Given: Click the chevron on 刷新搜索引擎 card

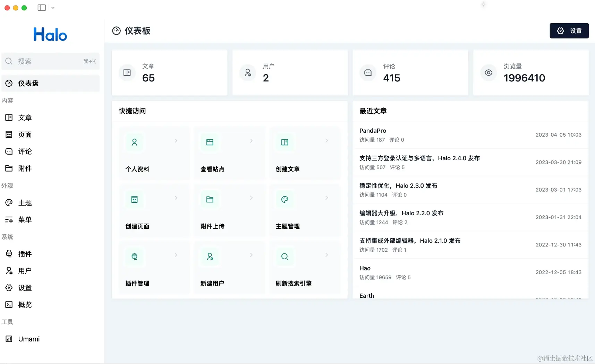Looking at the screenshot, I should 326,255.
